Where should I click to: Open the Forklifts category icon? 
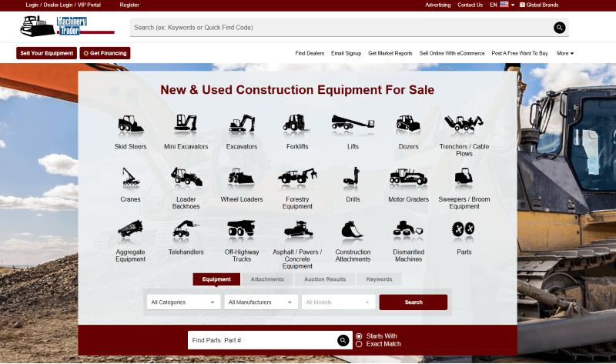[297, 123]
